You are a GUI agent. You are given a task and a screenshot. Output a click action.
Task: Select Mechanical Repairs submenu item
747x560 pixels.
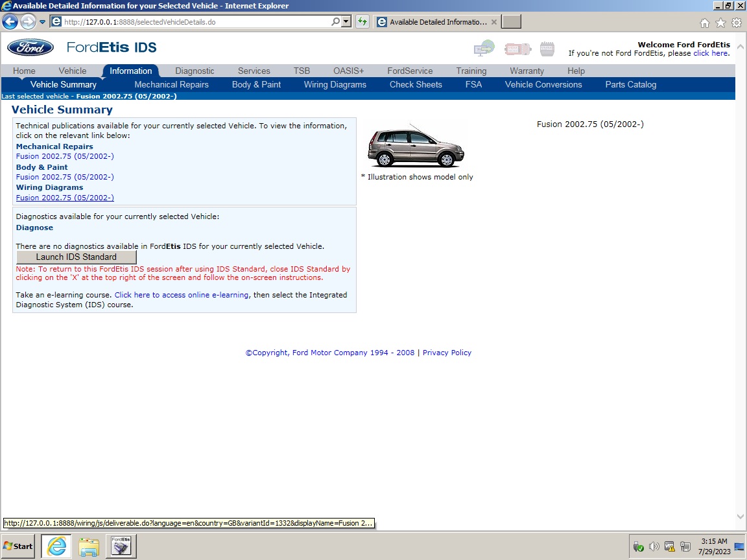(171, 84)
